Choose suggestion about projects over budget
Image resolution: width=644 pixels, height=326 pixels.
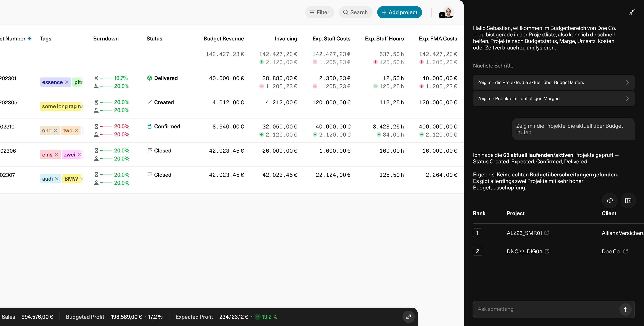(x=554, y=82)
